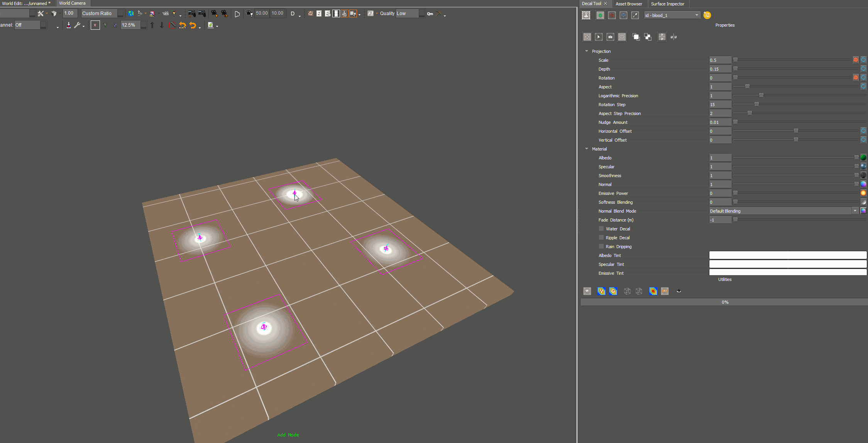868x443 pixels.
Task: Click the V over V flip icon
Action: tap(662, 37)
